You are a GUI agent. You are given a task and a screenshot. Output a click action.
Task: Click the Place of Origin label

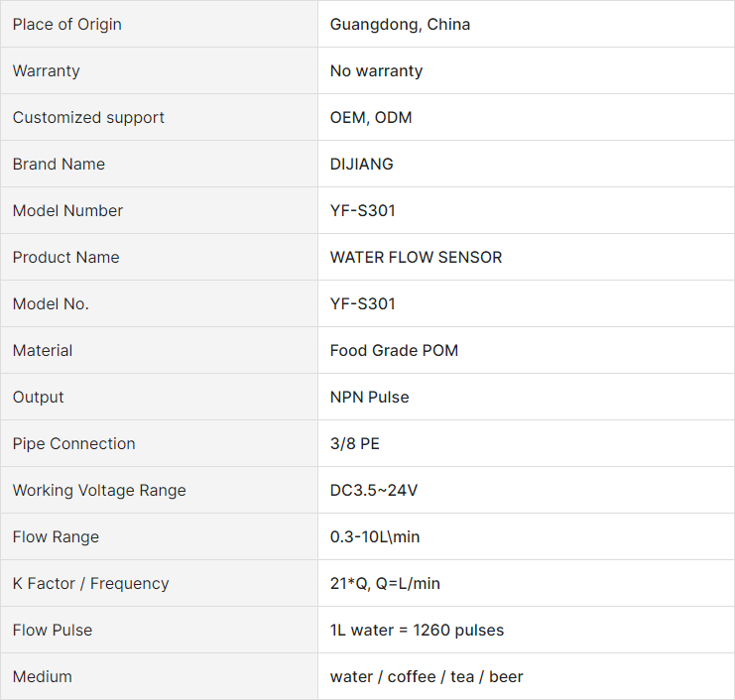coord(67,25)
